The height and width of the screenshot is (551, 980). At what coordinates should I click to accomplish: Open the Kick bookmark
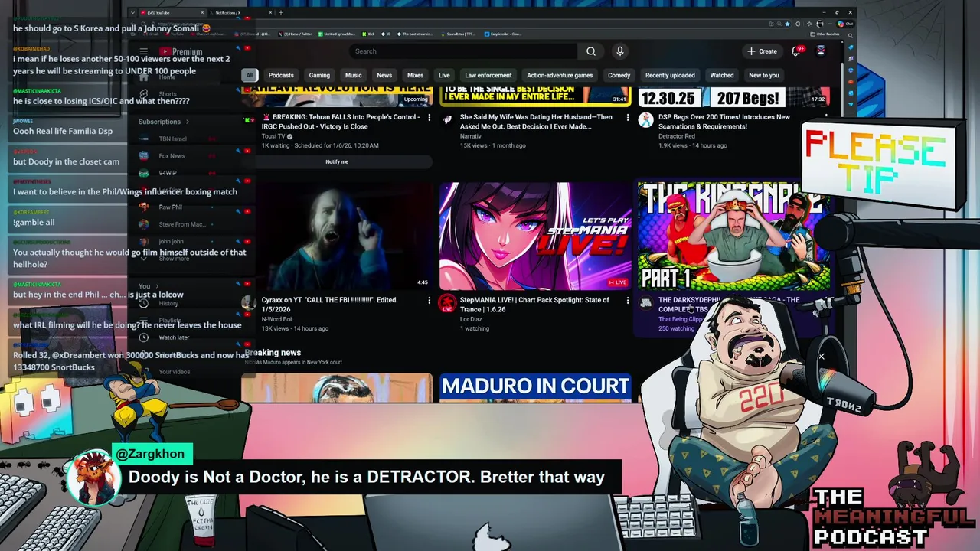click(368, 34)
